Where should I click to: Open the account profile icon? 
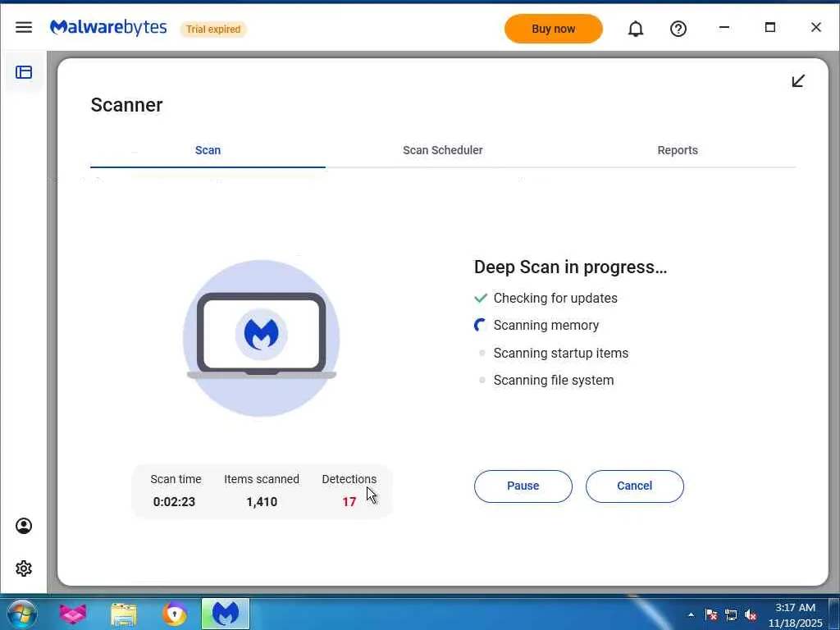pos(24,526)
